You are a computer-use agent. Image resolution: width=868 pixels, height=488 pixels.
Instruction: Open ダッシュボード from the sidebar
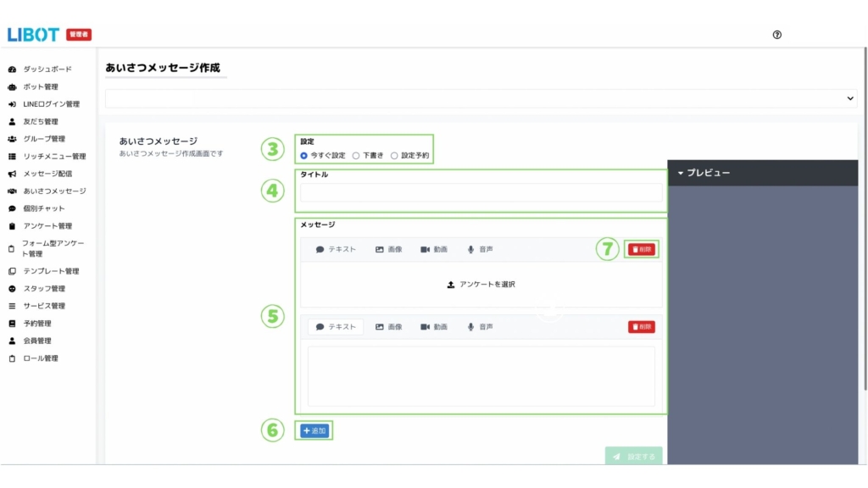[47, 69]
